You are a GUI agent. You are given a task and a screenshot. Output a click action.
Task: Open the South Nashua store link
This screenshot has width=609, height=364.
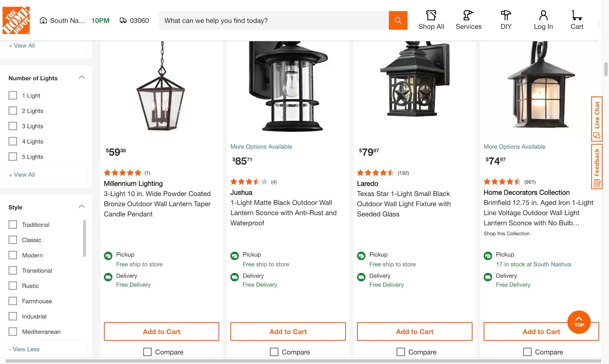coord(552,264)
